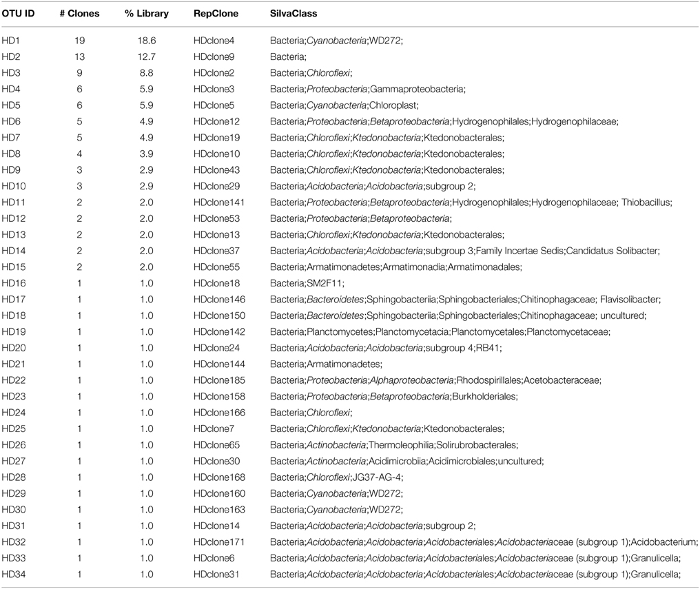The width and height of the screenshot is (700, 589).
Task: Select the JG37-AG-4 classification for HD28
Action: (378, 477)
